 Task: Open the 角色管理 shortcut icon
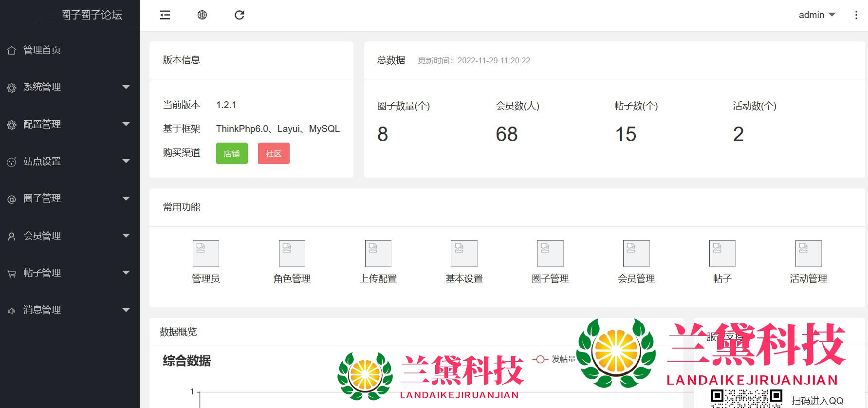292,253
